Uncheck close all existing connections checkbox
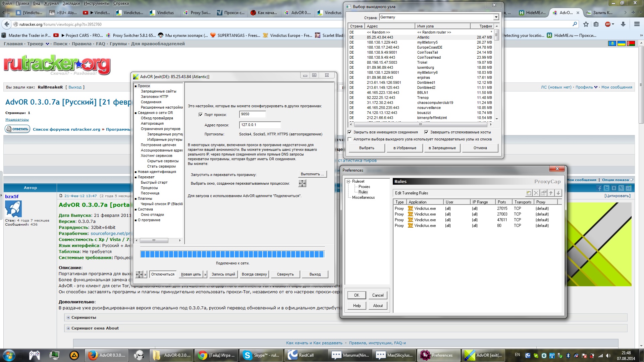The image size is (644, 362). coord(350,132)
